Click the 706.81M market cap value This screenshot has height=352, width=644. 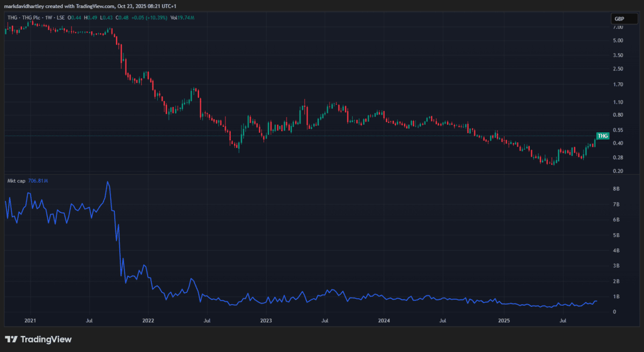[x=37, y=182]
